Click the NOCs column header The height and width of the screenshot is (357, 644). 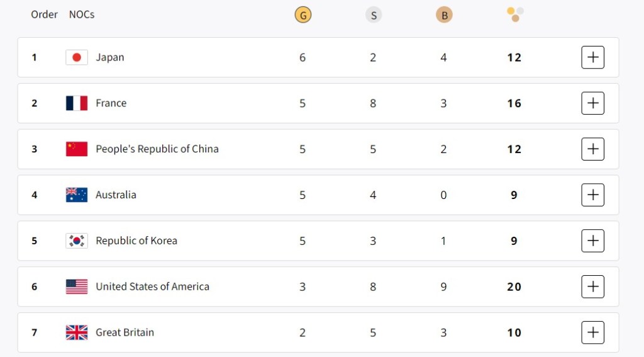coord(82,14)
